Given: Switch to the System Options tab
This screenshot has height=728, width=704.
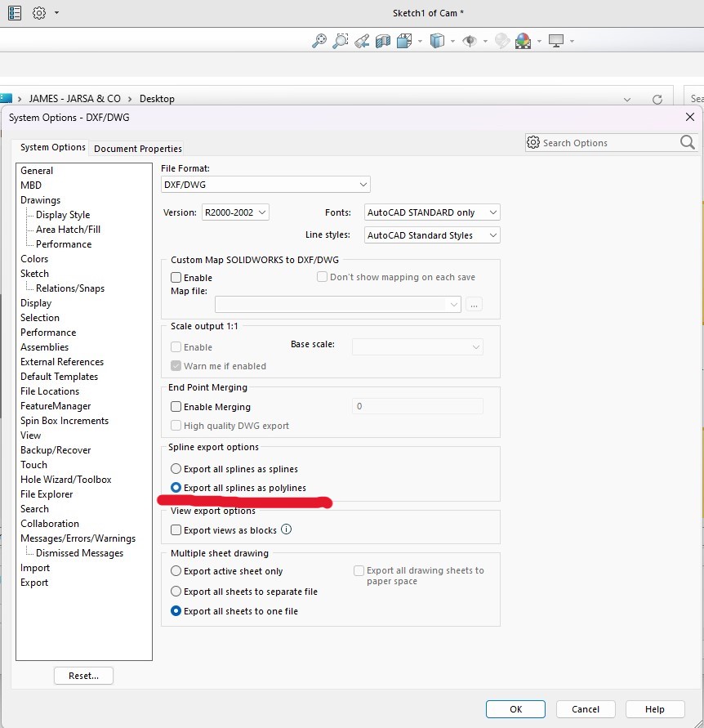Looking at the screenshot, I should click(53, 147).
